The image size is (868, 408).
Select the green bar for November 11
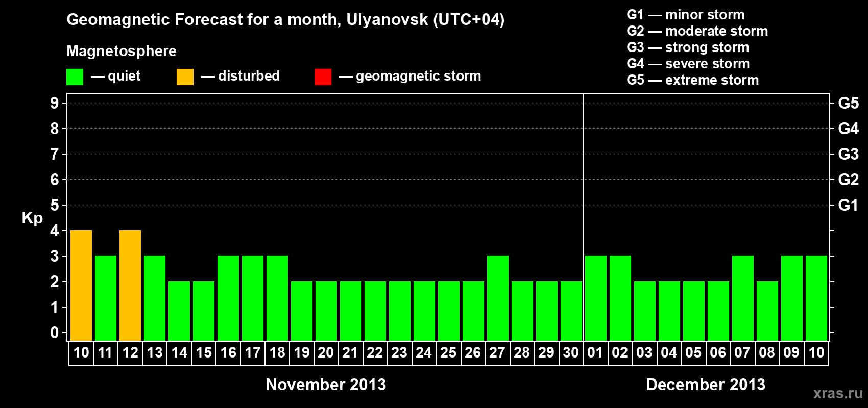point(106,298)
